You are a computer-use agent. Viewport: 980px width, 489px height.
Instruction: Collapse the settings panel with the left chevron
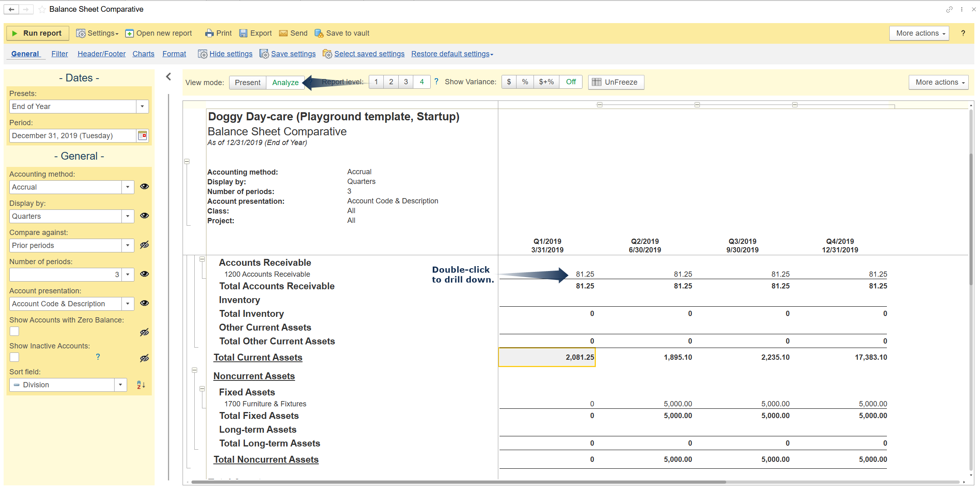(169, 77)
